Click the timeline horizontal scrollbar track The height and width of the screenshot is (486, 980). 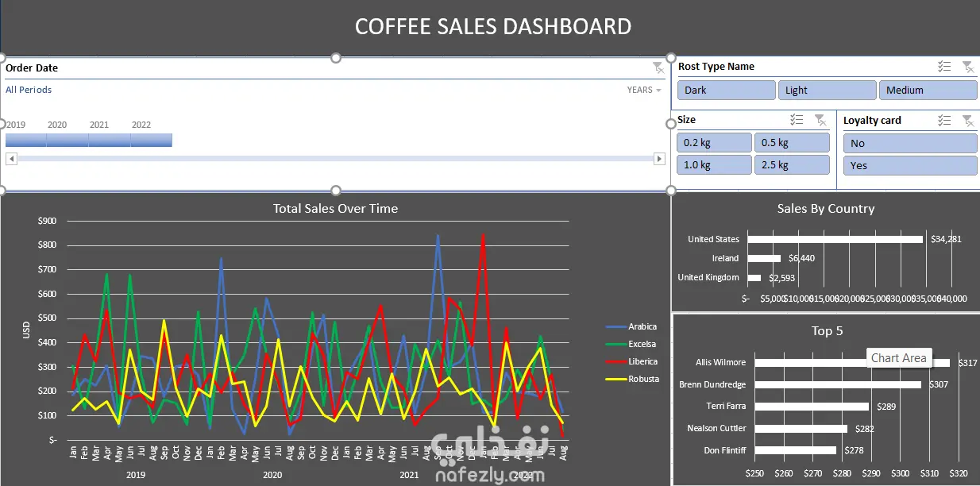pos(335,159)
